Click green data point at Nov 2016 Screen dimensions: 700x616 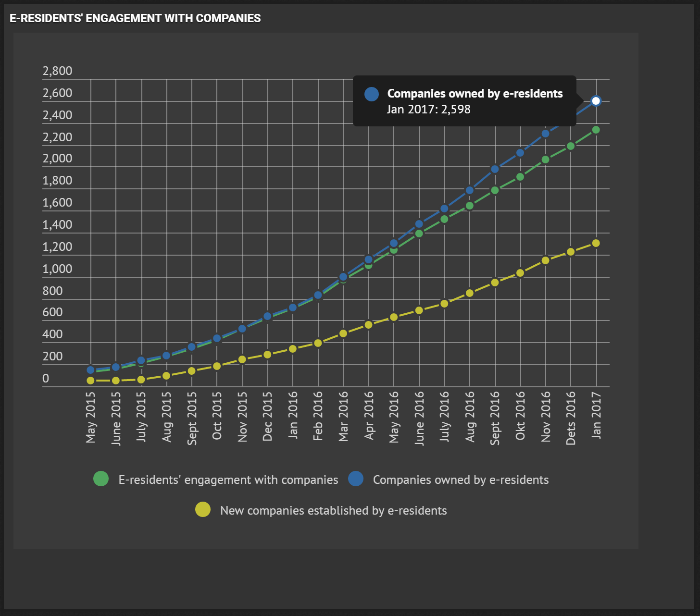(x=545, y=160)
